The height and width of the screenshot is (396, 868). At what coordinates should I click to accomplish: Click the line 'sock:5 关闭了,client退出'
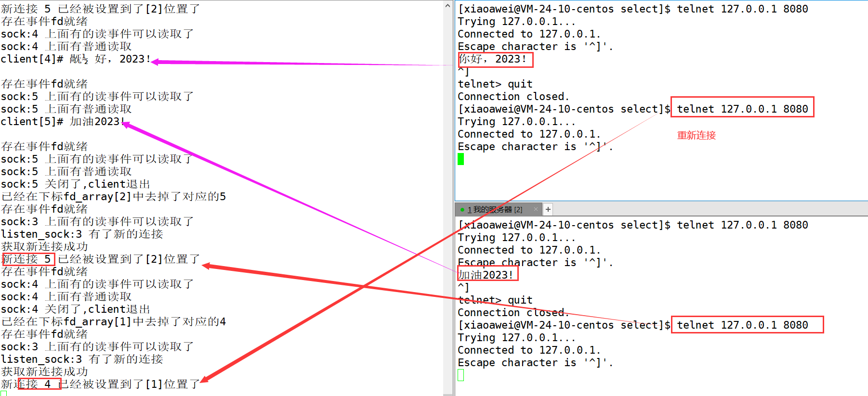(76, 184)
